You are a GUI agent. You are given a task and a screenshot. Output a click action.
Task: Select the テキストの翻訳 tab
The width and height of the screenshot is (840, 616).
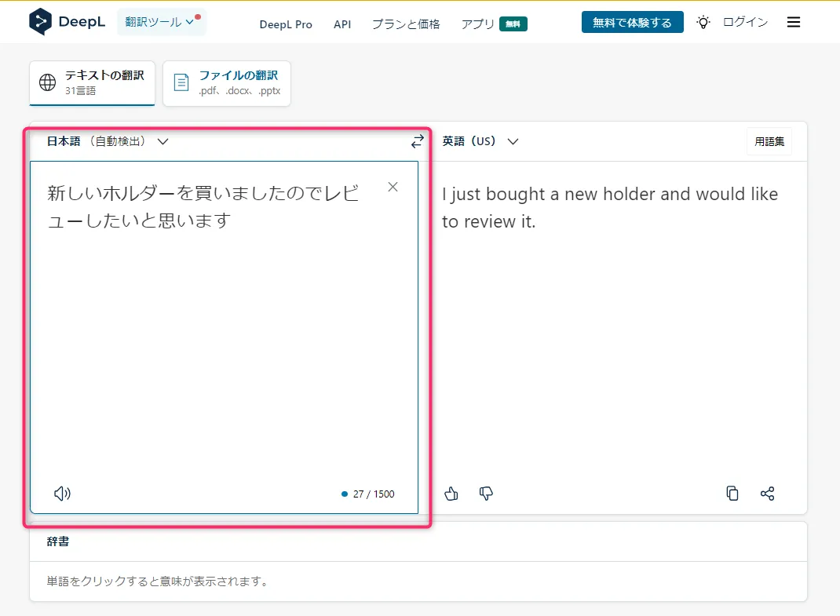[x=93, y=82]
